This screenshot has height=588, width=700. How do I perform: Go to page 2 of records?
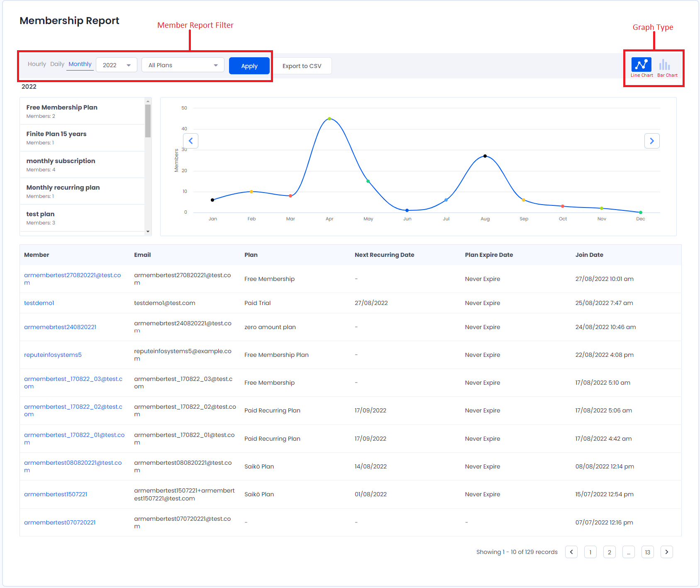click(610, 552)
